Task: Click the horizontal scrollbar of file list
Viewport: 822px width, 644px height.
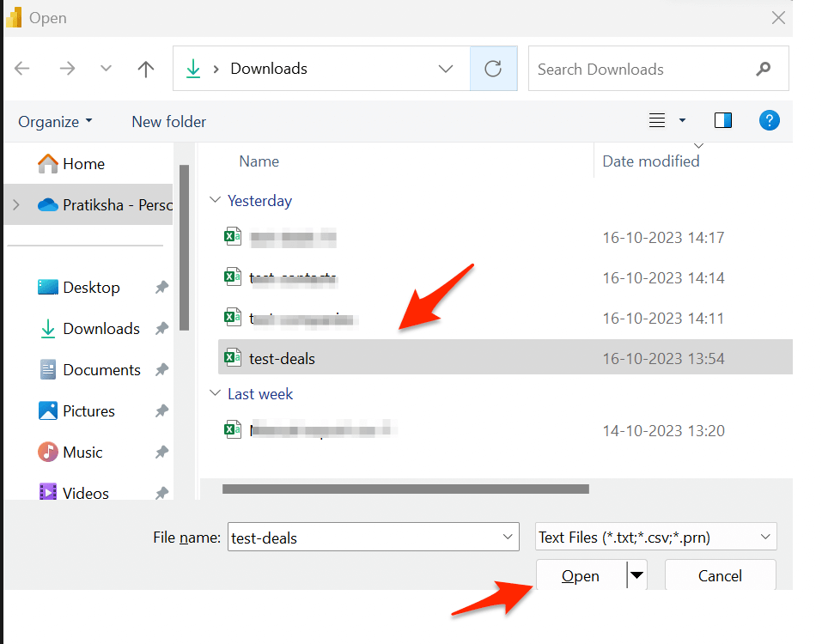Action: 405,489
